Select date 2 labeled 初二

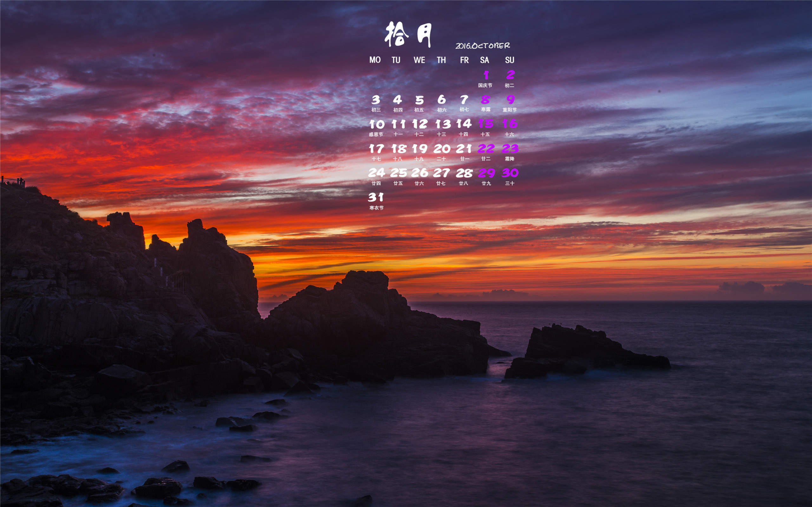click(x=510, y=79)
